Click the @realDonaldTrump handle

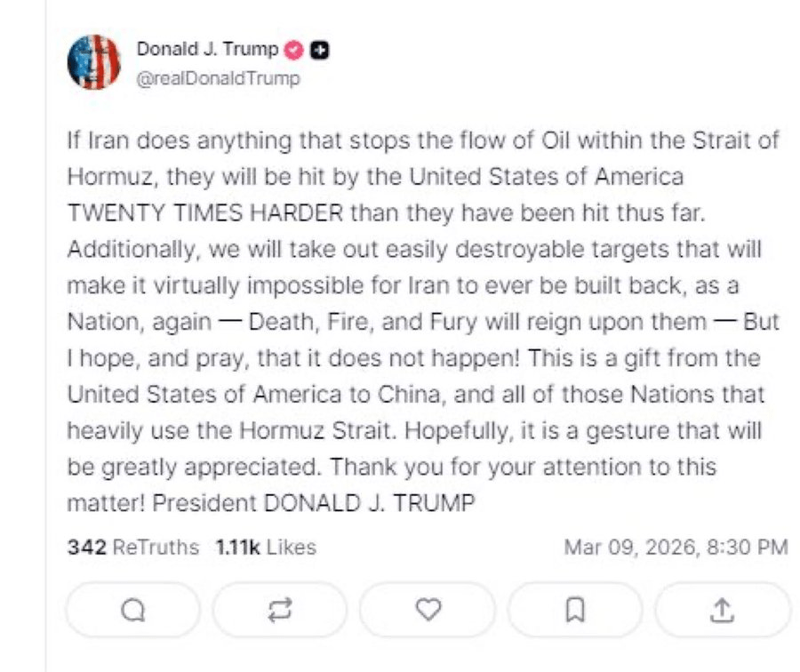tap(218, 78)
